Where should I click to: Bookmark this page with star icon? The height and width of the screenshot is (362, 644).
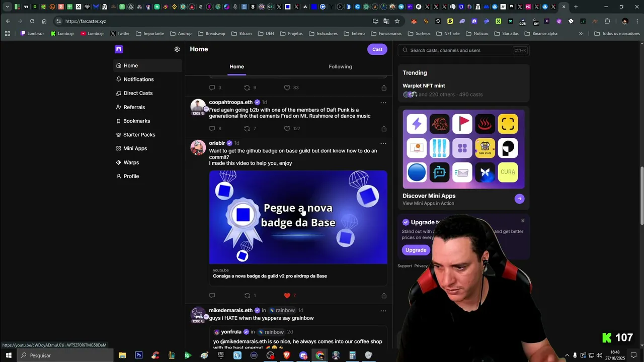[397, 21]
